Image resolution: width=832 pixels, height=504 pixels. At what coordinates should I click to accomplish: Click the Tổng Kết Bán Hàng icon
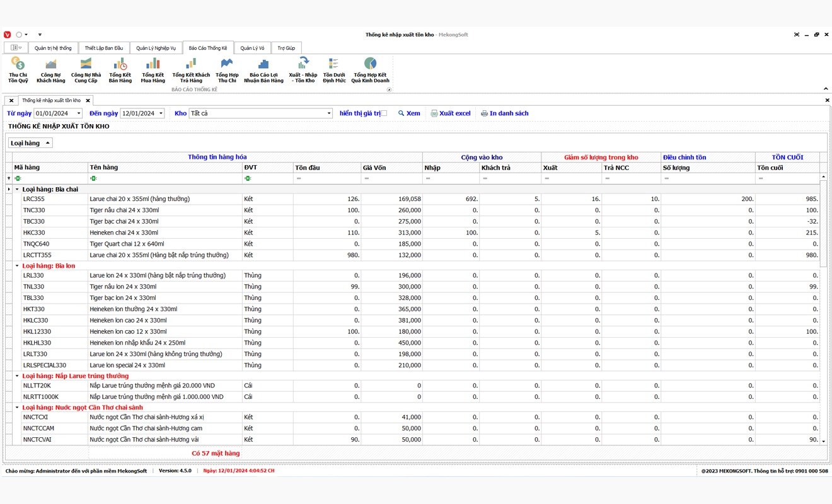[120, 69]
